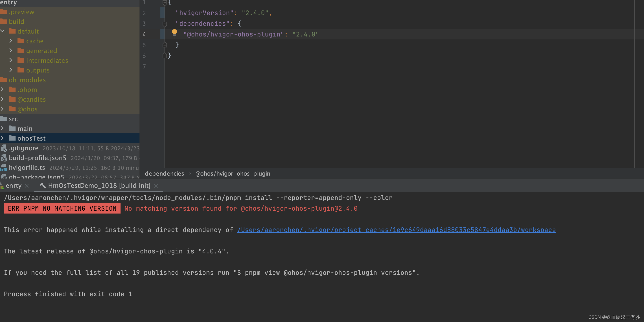This screenshot has width=644, height=322.
Task: Click "Process finished with exit code 1" text
Action: (x=68, y=294)
